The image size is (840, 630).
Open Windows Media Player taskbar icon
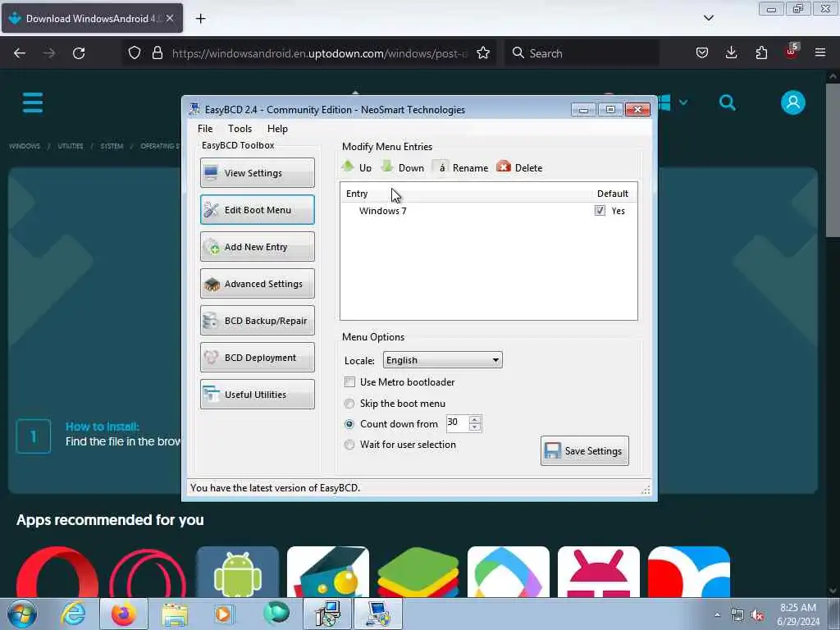tap(223, 614)
